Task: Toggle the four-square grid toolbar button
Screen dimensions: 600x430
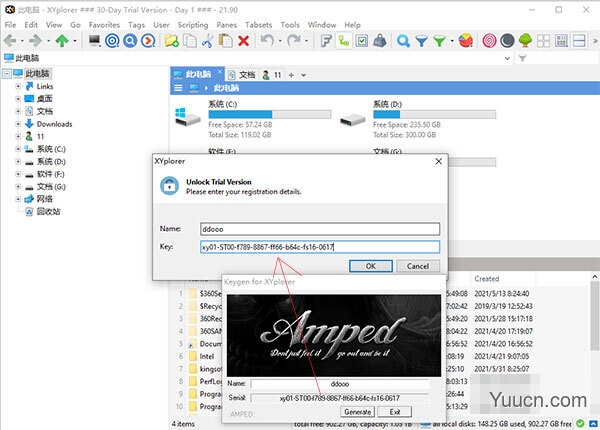Action: tap(543, 41)
